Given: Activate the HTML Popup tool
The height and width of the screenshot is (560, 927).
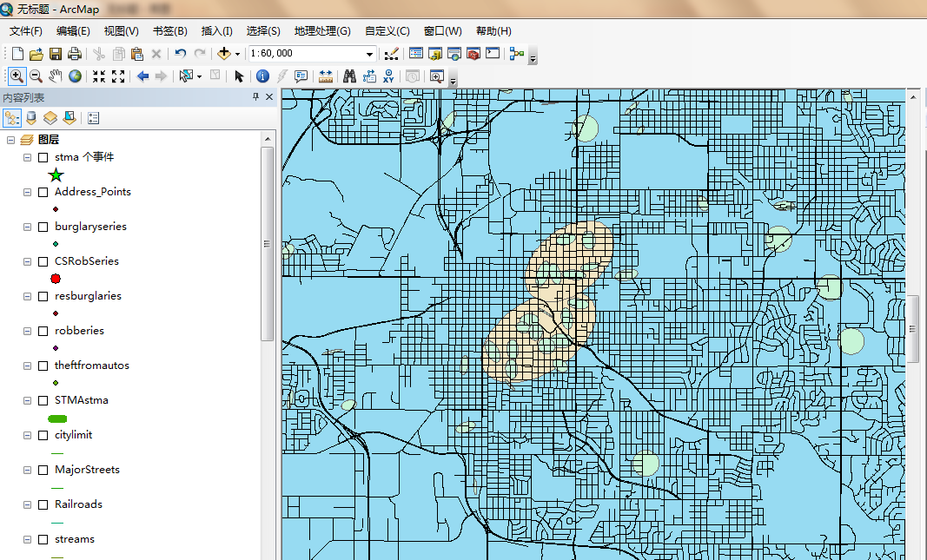Looking at the screenshot, I should [301, 76].
